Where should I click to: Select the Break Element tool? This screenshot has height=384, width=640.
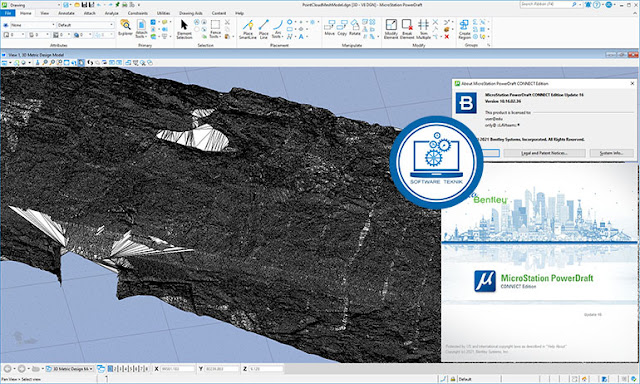[407, 29]
